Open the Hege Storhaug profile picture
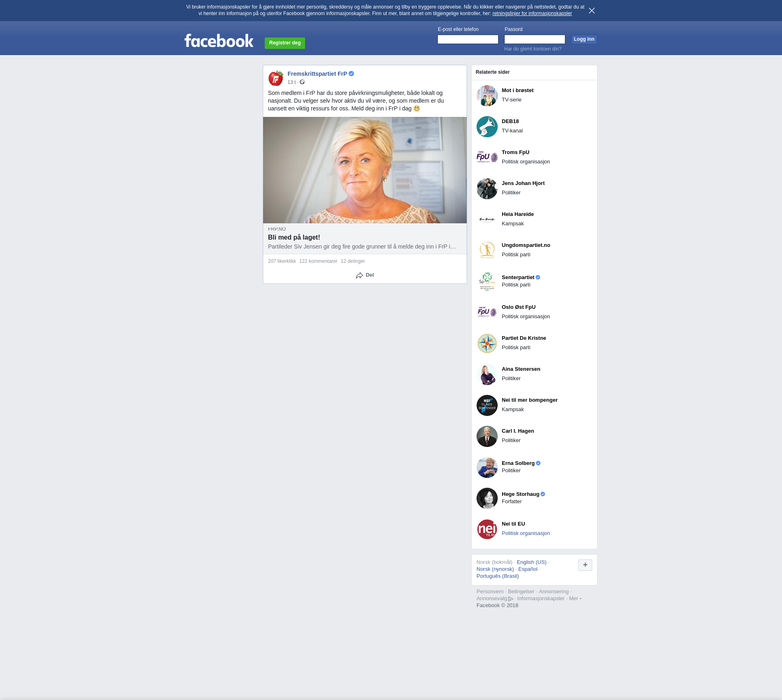 pos(487,498)
